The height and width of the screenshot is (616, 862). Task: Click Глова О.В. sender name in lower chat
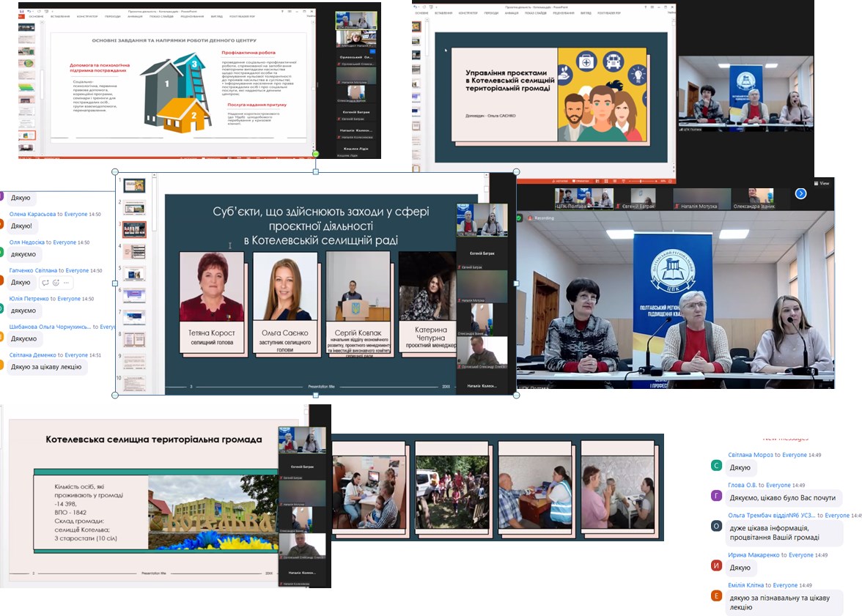pyautogui.click(x=742, y=485)
